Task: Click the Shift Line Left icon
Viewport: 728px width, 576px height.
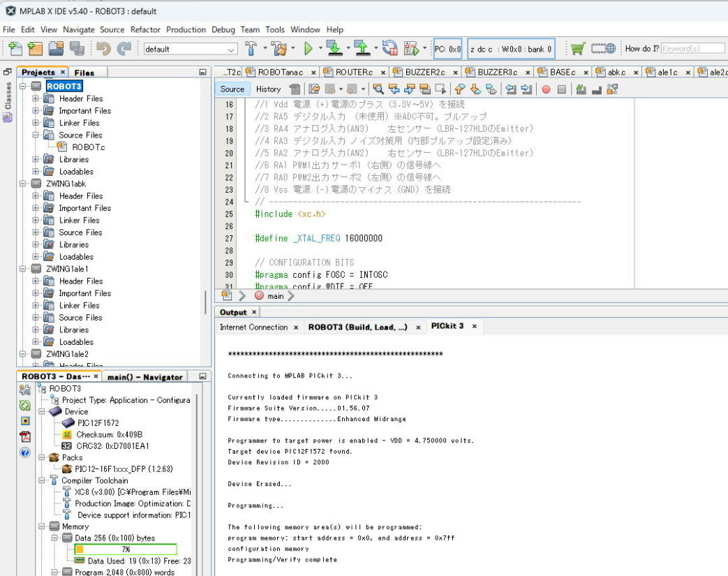Action: 511,89
